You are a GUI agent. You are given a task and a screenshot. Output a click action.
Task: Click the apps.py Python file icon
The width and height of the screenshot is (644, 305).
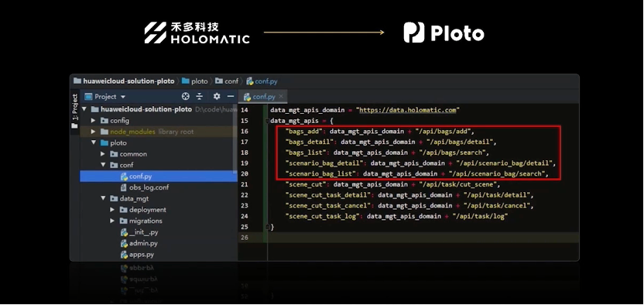click(124, 255)
